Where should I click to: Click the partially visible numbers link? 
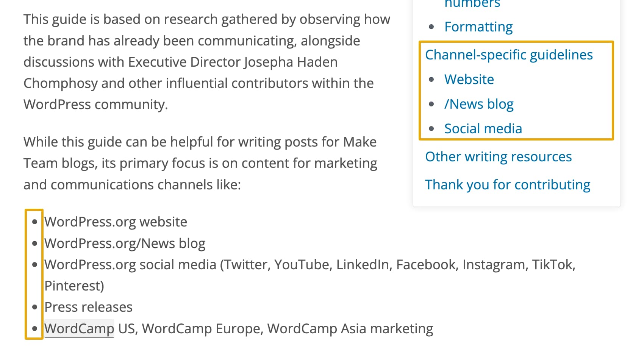click(x=472, y=4)
